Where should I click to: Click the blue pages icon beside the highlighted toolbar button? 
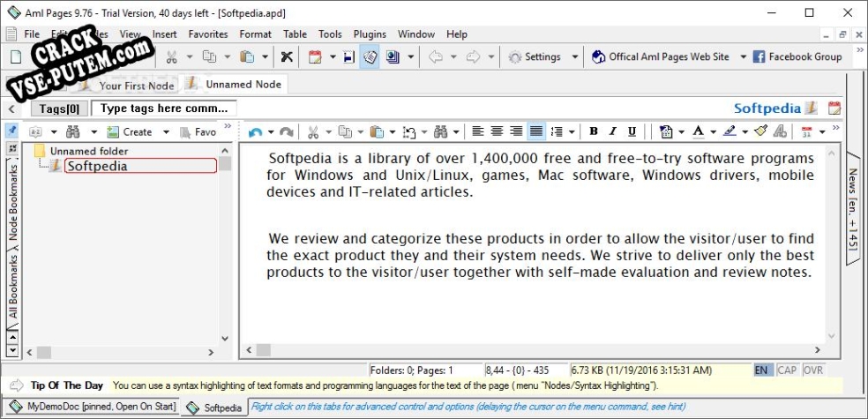[393, 57]
